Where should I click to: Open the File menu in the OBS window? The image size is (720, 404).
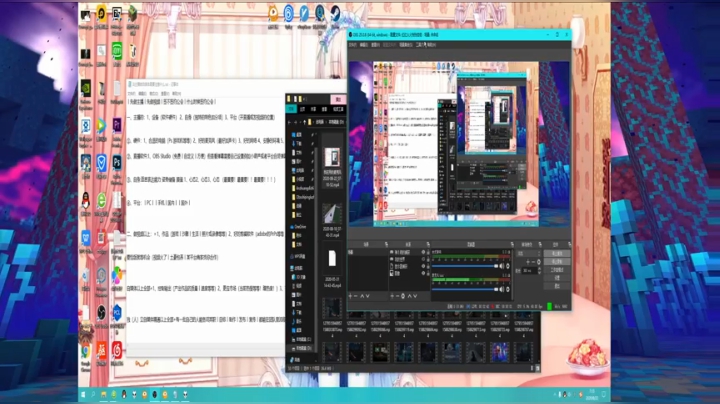click(x=353, y=45)
